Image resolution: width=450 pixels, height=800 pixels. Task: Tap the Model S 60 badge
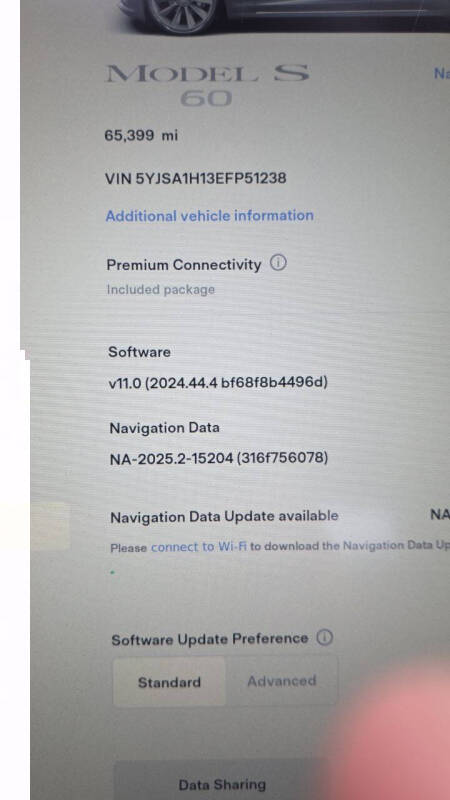pos(207,86)
